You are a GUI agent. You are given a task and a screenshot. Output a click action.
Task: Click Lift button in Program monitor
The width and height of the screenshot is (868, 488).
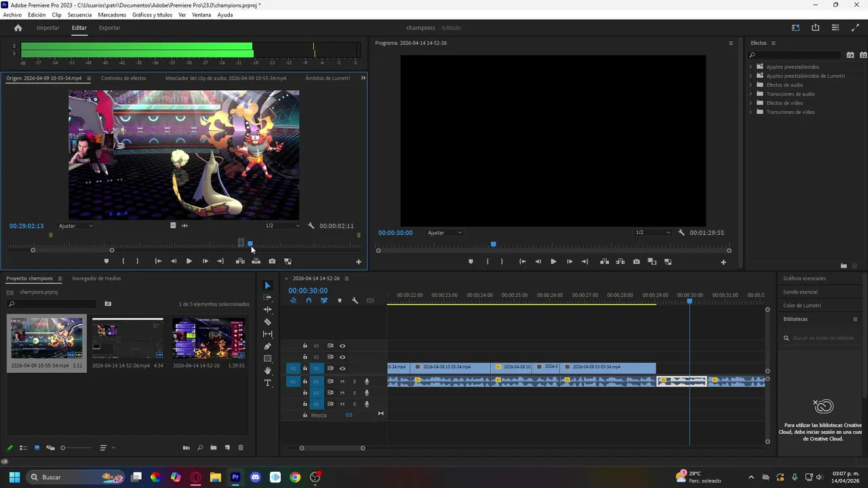(604, 262)
